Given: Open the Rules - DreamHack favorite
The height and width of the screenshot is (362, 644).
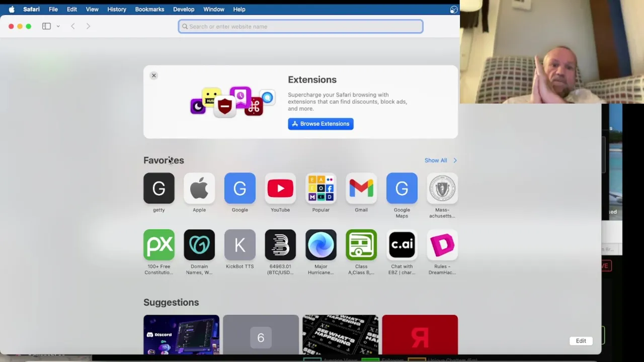Looking at the screenshot, I should tap(442, 245).
